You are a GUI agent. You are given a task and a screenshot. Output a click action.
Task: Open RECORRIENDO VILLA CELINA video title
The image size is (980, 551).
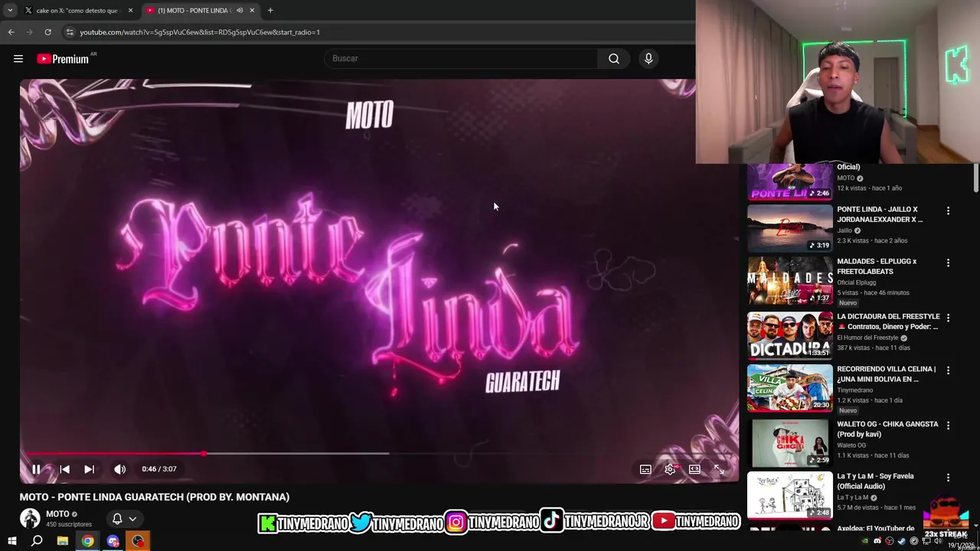click(886, 374)
